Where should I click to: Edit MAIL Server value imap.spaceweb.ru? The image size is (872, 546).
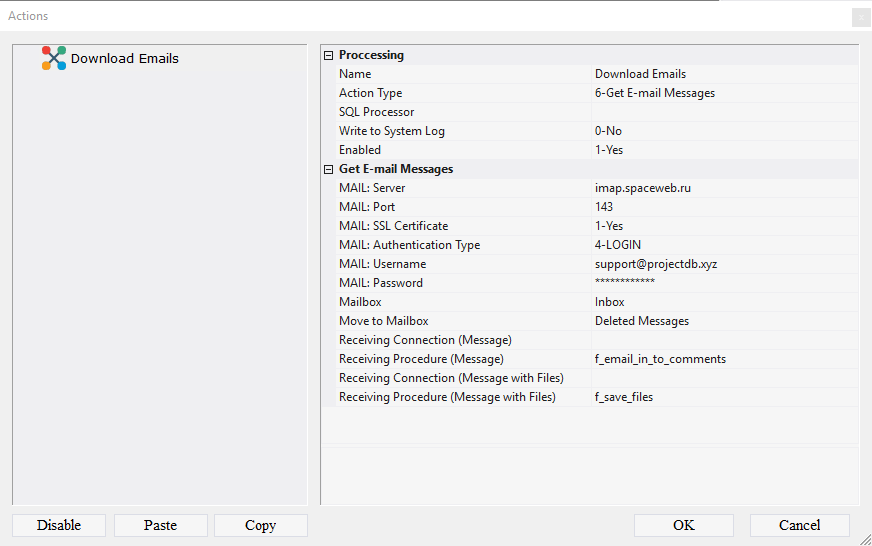point(724,188)
